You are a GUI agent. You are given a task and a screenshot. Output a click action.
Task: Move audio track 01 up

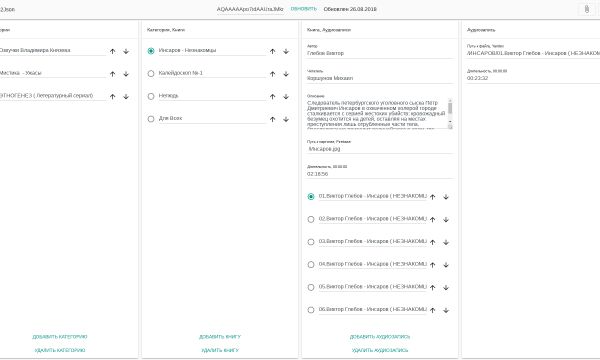[x=432, y=197]
